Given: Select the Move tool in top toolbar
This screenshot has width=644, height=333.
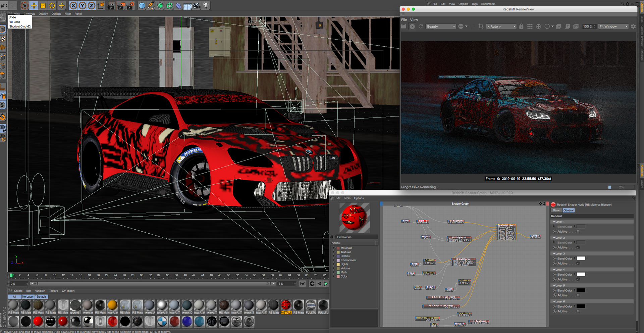Looking at the screenshot, I should pos(34,5).
